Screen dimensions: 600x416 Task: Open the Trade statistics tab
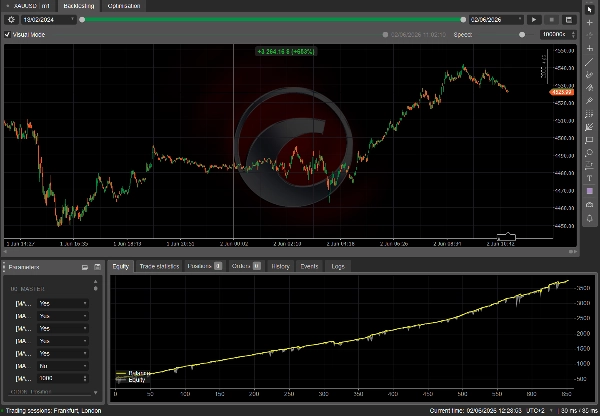tap(159, 266)
